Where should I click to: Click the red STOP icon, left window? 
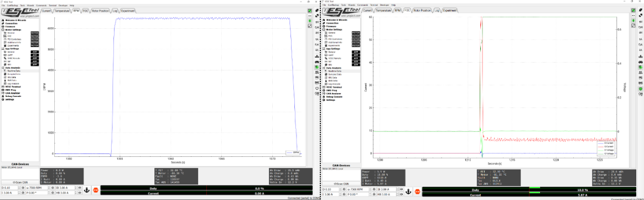coord(95,189)
